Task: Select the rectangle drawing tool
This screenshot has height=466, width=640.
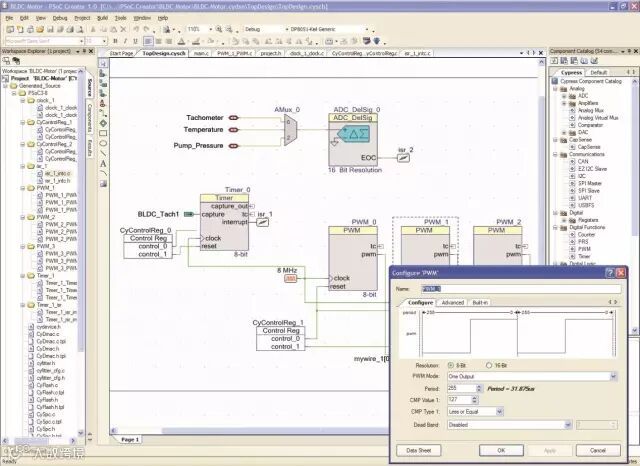Action: pos(103,133)
